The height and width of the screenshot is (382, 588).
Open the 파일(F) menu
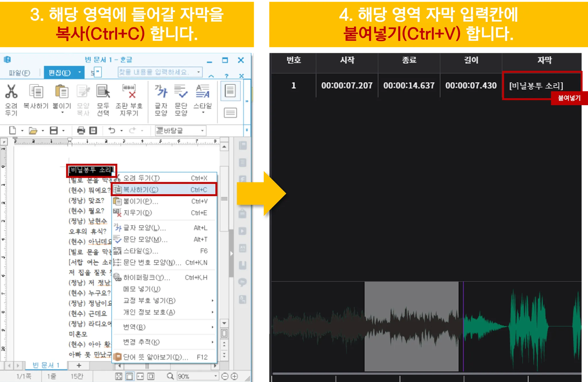tap(19, 73)
